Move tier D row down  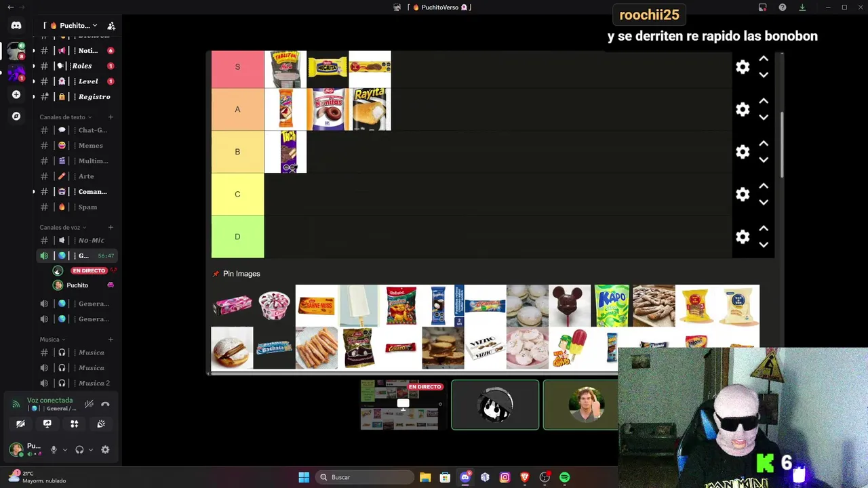(764, 245)
